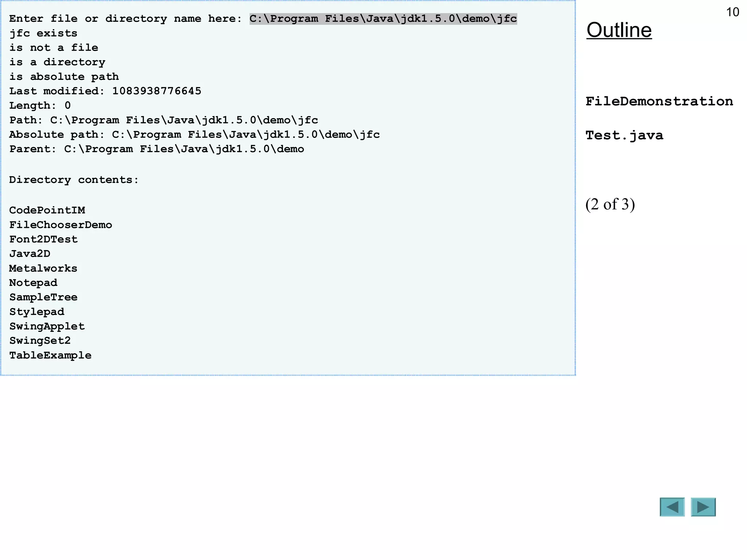Click the 'is a directory' line
The height and width of the screenshot is (560, 747).
coord(57,62)
